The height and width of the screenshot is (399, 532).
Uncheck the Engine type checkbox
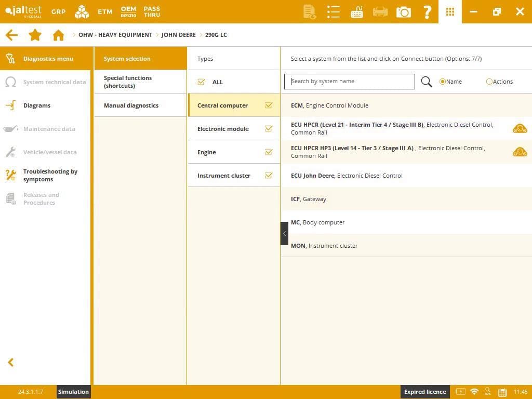269,152
